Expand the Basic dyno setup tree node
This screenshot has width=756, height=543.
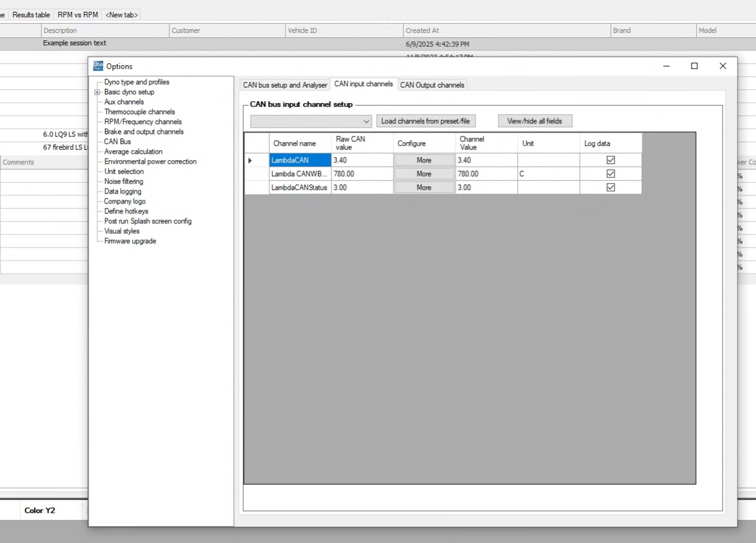coord(97,92)
